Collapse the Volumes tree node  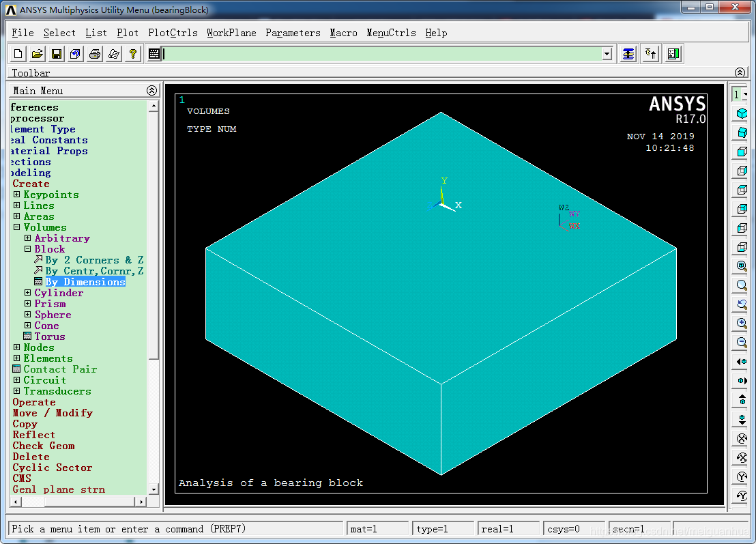point(17,227)
